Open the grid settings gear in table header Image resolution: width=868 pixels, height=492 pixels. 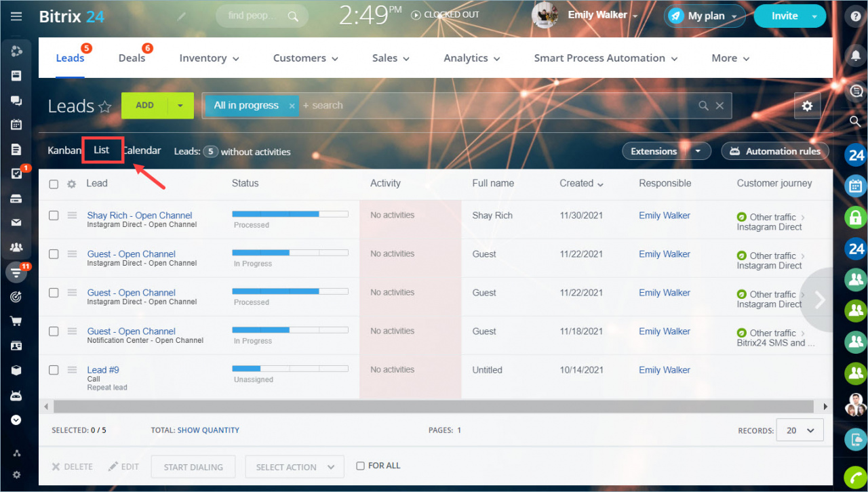click(71, 184)
